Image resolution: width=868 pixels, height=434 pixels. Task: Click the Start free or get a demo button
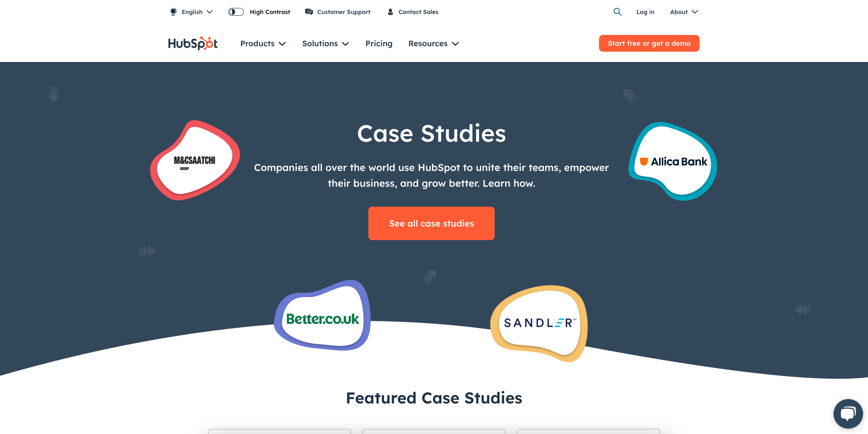point(649,43)
